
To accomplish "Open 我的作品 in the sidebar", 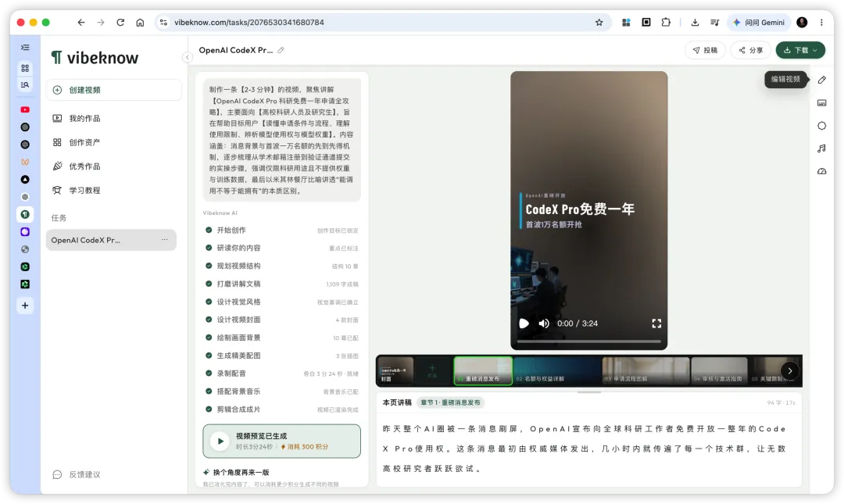I will click(x=76, y=119).
